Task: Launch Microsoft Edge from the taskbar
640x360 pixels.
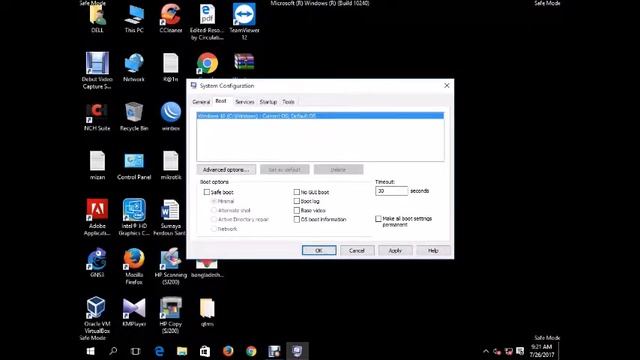Action: [x=159, y=351]
